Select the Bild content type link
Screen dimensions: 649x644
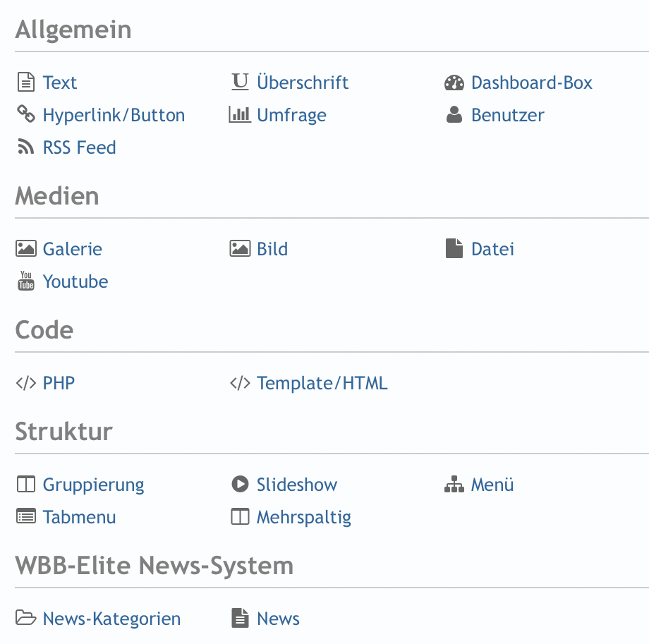(272, 249)
